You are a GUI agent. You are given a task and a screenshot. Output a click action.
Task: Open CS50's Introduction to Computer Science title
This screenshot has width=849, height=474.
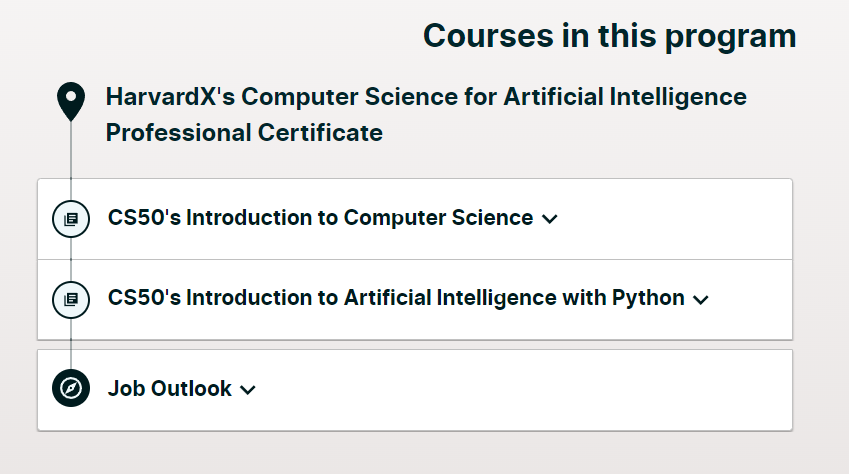(x=320, y=218)
